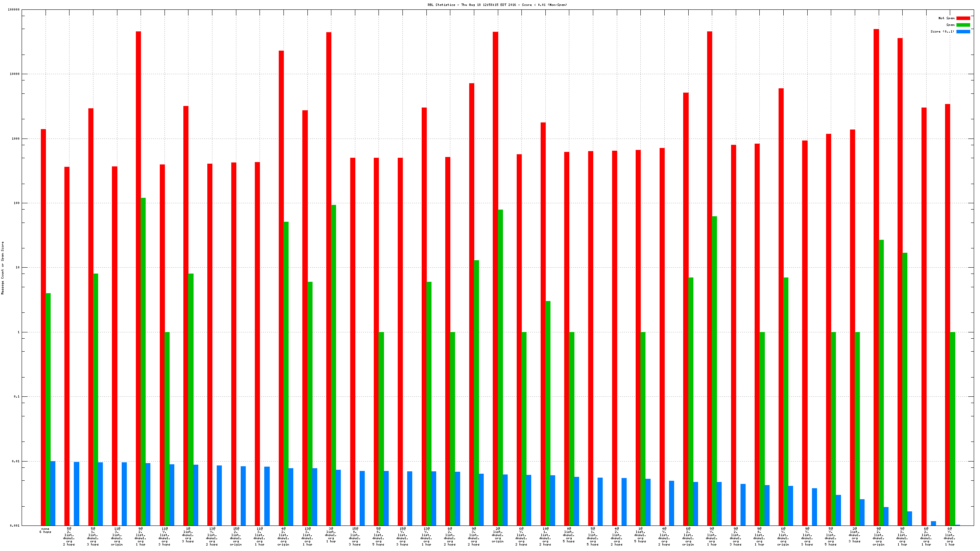Click the 10000 y-axis tick label

[x=15, y=74]
